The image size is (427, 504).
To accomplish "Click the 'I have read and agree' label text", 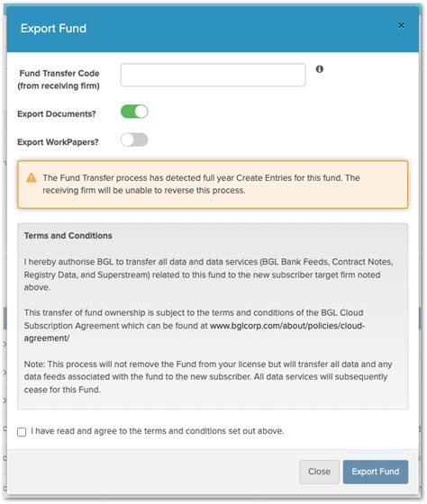I will (158, 431).
